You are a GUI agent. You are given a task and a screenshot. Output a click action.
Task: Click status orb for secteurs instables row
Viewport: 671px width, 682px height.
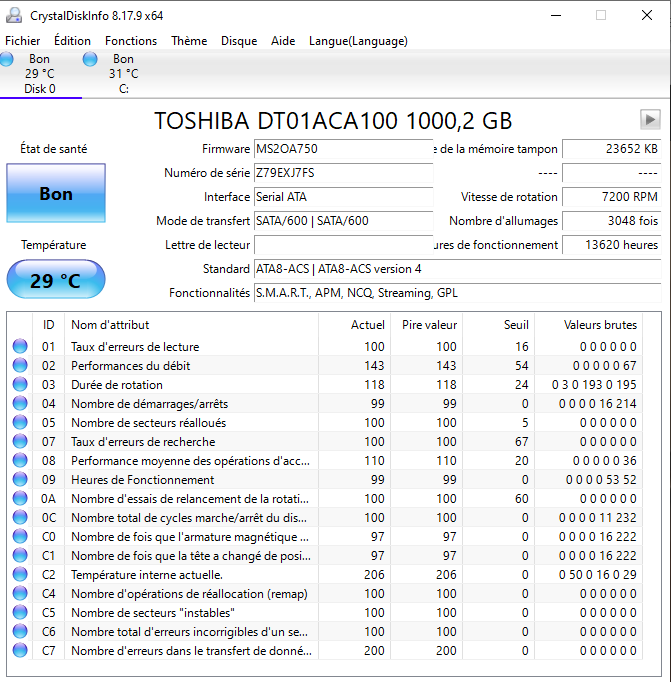click(x=20, y=612)
